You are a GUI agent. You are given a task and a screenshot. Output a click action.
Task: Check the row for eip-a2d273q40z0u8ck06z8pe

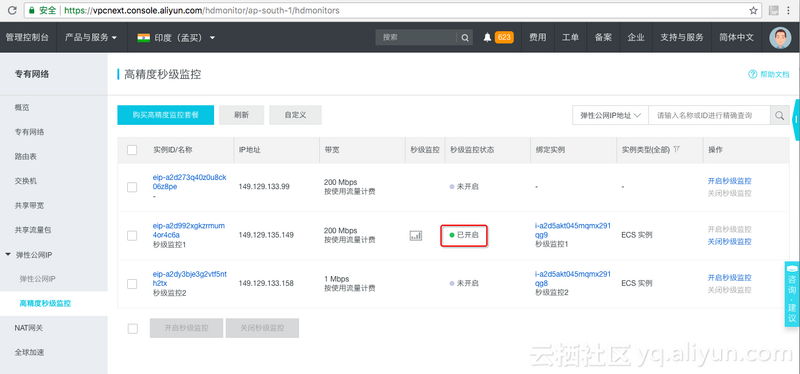(x=132, y=187)
